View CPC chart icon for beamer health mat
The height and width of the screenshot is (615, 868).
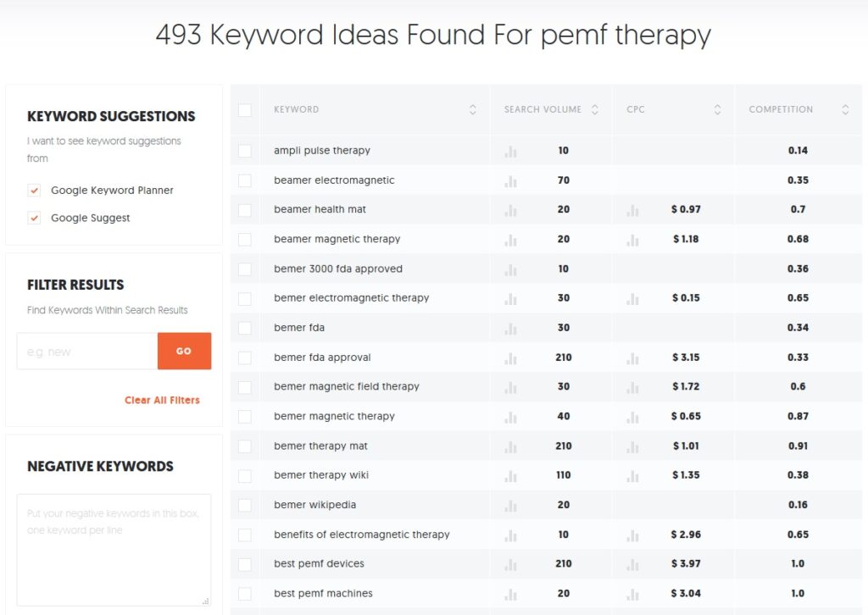632,210
